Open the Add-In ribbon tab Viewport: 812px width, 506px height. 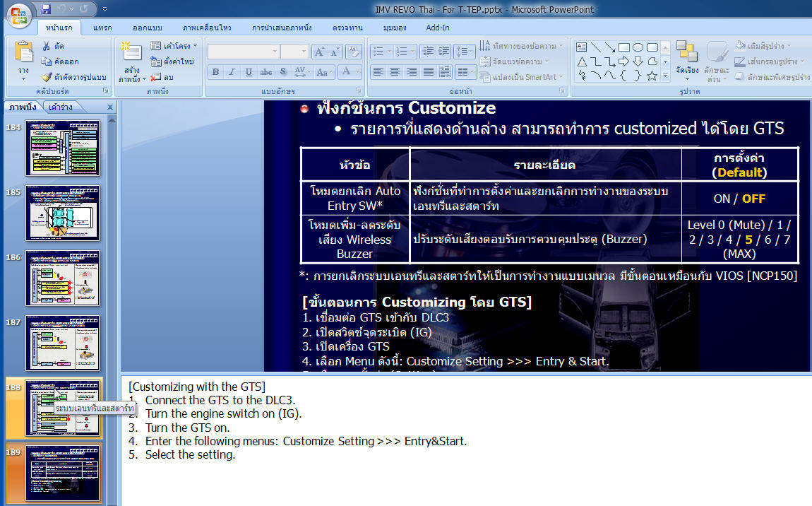point(438,28)
